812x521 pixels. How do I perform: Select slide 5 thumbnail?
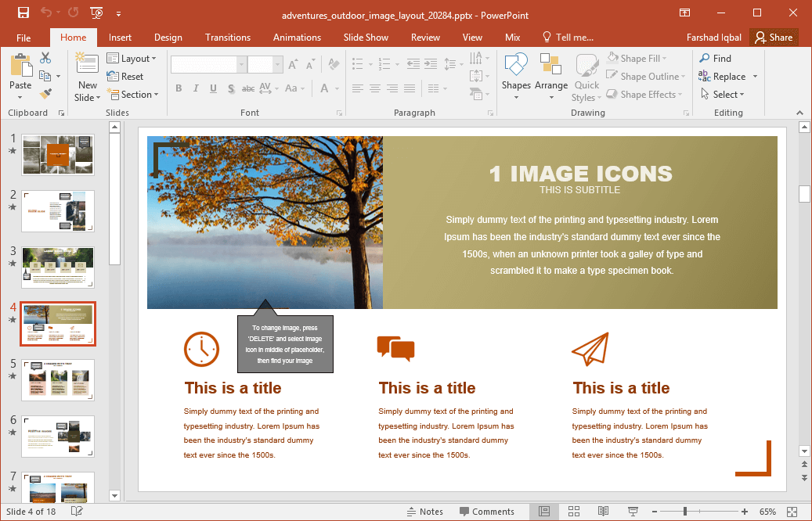point(58,379)
